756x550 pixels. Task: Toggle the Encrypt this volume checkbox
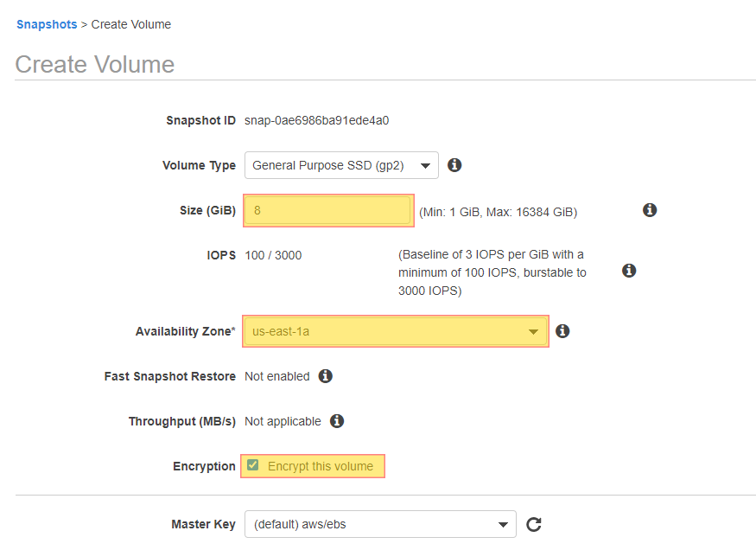252,465
